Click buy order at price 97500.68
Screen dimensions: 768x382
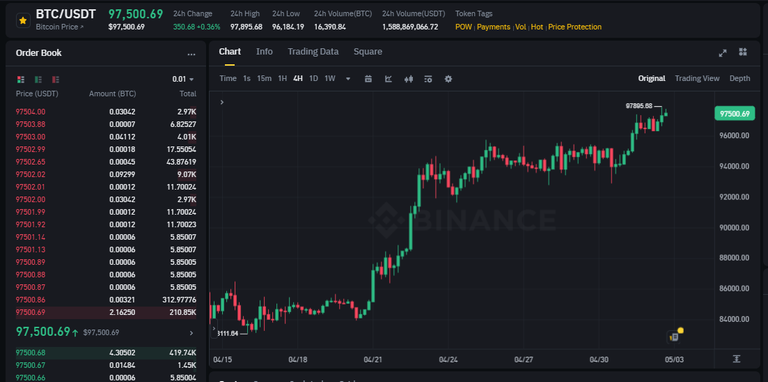tap(106, 353)
